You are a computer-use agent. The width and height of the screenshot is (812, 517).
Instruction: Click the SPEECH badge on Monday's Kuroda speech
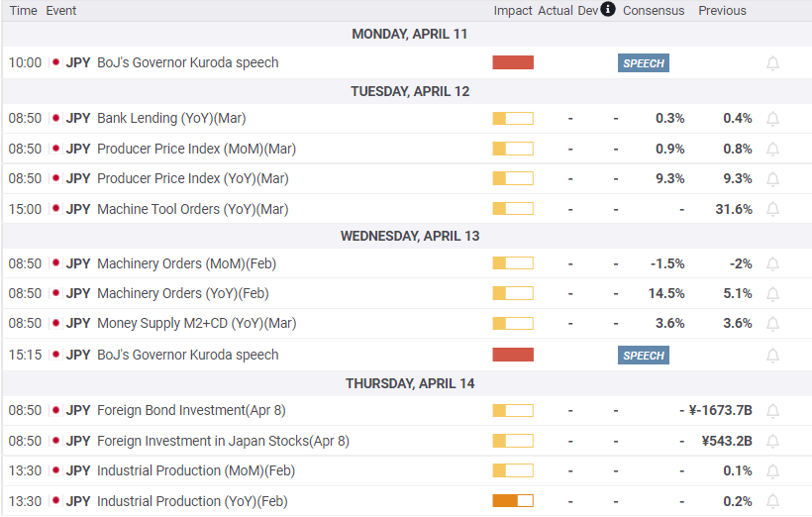644,63
